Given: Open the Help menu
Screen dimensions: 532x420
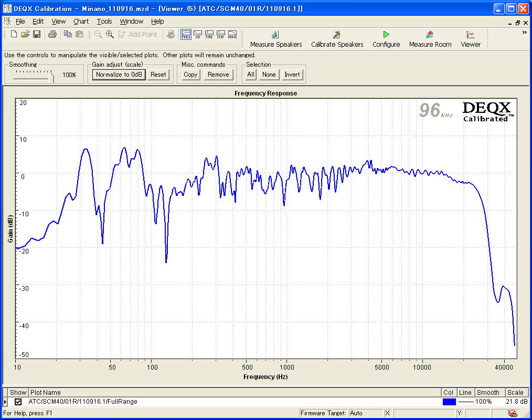Looking at the screenshot, I should click(157, 22).
